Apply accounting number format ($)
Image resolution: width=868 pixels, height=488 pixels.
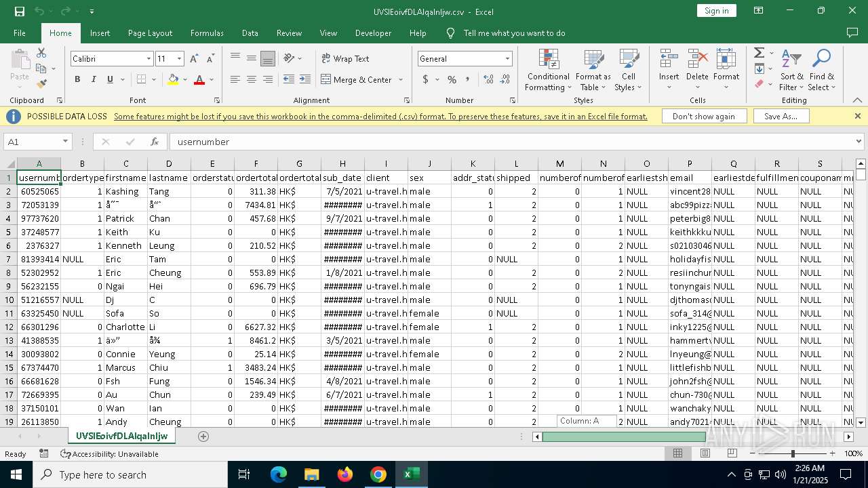(426, 79)
